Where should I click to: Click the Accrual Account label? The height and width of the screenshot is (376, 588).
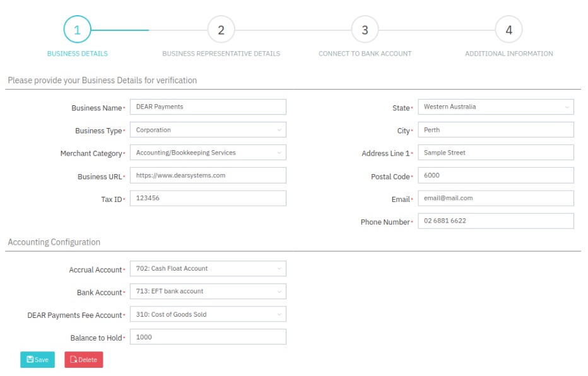click(96, 270)
